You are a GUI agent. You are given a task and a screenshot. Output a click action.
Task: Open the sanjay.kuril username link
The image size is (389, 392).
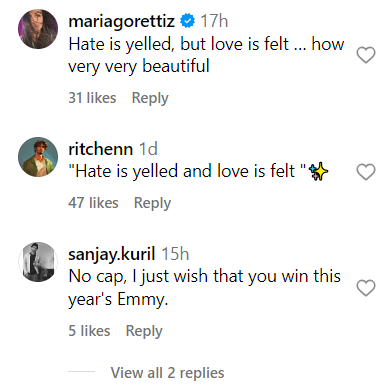[112, 255]
